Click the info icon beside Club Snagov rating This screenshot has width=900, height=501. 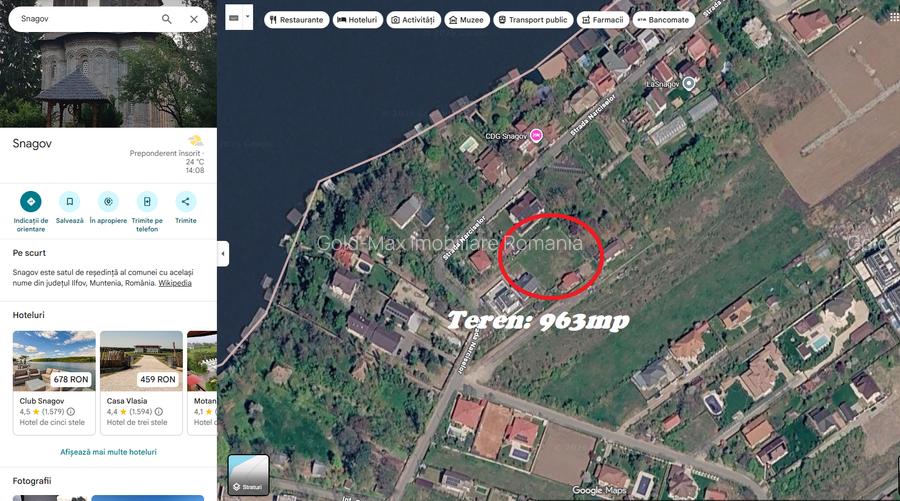point(71,411)
